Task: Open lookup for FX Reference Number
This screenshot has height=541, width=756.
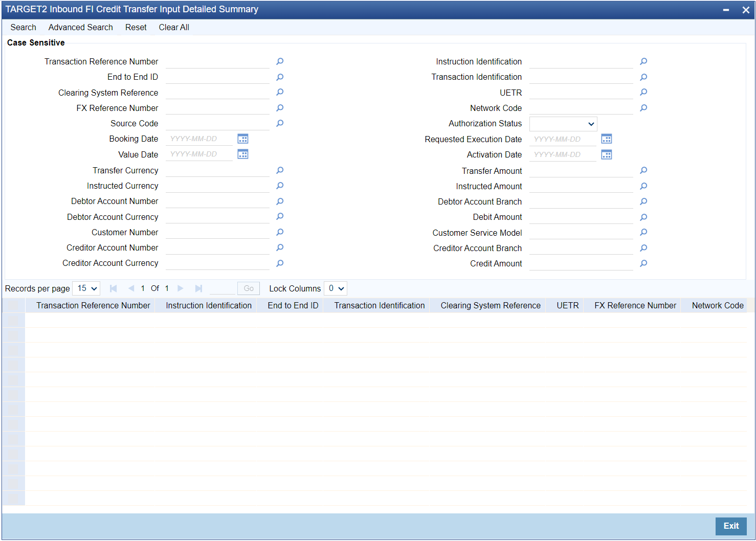Action: [280, 108]
